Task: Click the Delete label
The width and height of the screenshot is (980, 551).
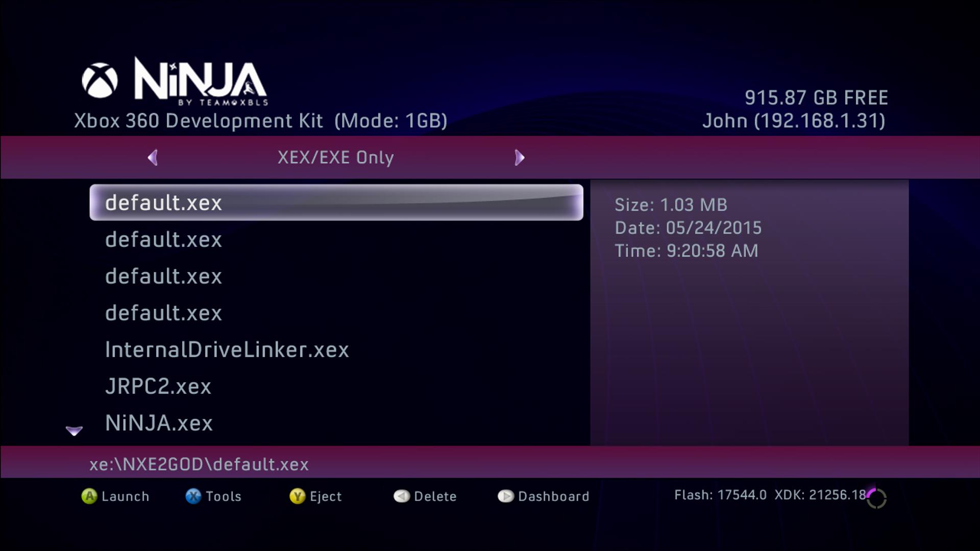Action: click(435, 496)
